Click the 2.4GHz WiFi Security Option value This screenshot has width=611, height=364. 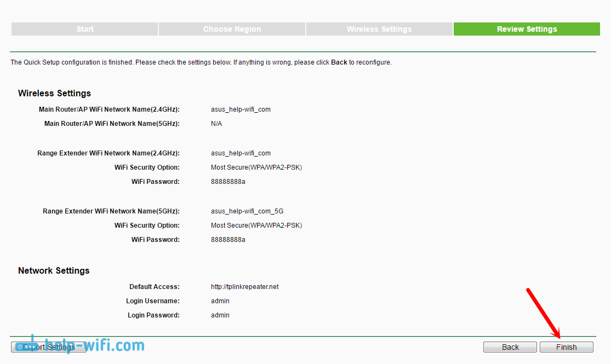256,167
